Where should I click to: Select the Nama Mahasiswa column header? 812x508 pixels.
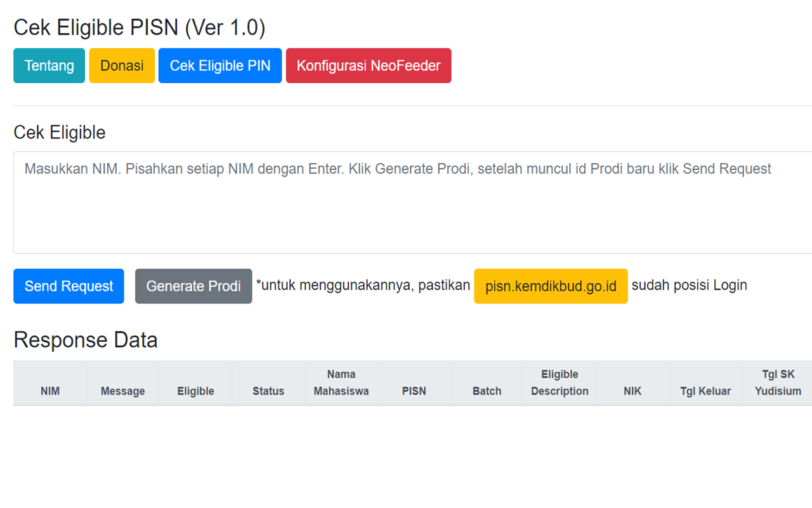341,382
